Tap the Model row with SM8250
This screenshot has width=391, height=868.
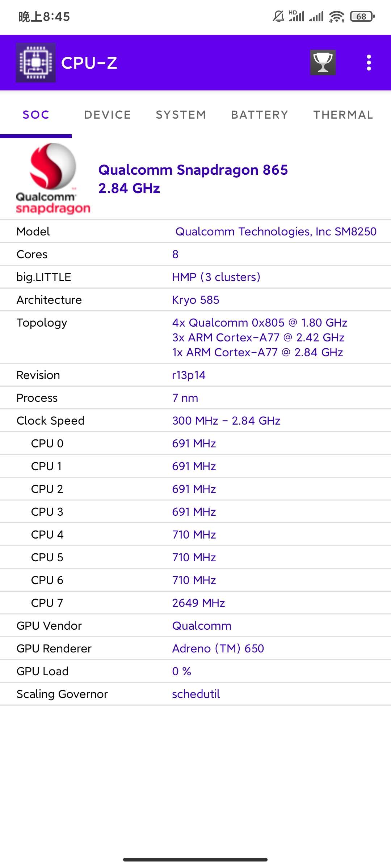pos(195,231)
